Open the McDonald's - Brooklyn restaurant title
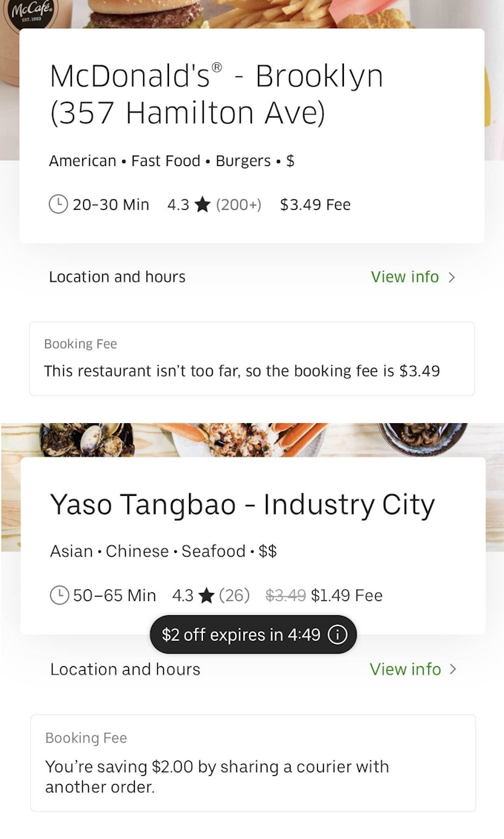 [216, 94]
